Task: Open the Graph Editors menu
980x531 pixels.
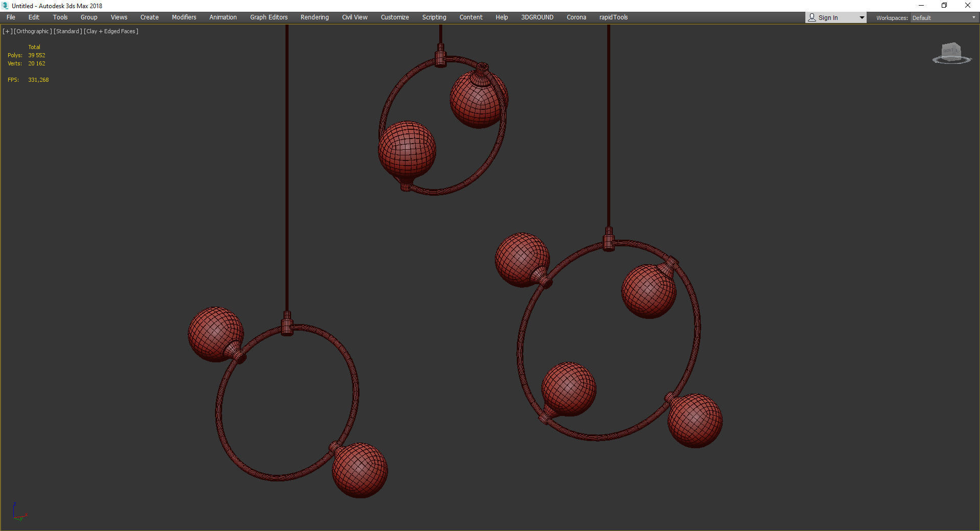Action: pos(269,17)
